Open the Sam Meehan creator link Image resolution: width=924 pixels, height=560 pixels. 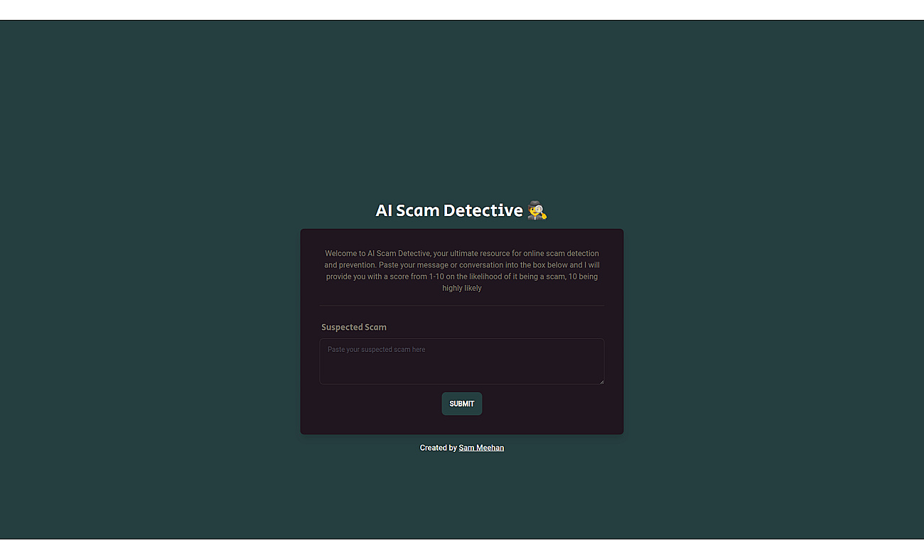481,448
